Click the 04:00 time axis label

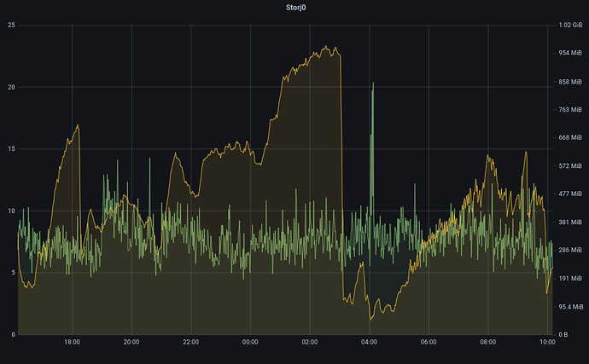tap(370, 343)
